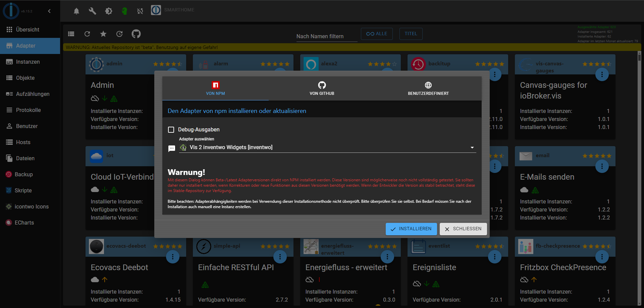Click the TITEL sort button

coord(411,34)
